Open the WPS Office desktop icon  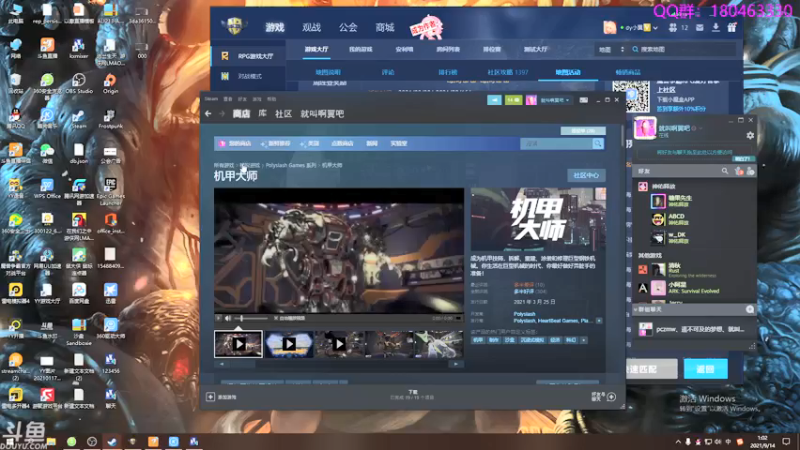click(x=47, y=189)
